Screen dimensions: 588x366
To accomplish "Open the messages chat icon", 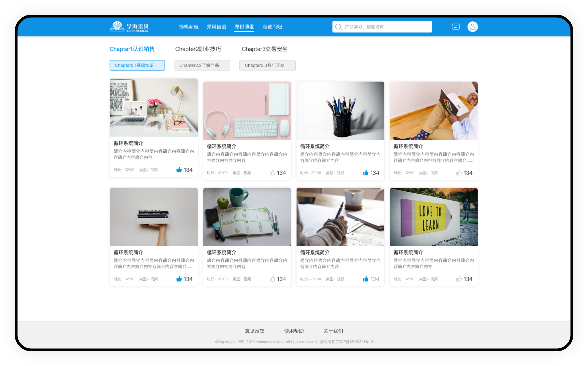I will tap(456, 27).
